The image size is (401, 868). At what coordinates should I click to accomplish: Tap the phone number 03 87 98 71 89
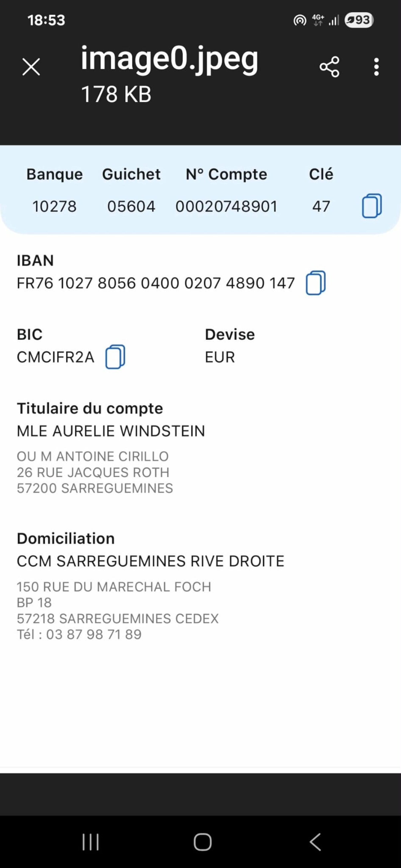point(94,635)
